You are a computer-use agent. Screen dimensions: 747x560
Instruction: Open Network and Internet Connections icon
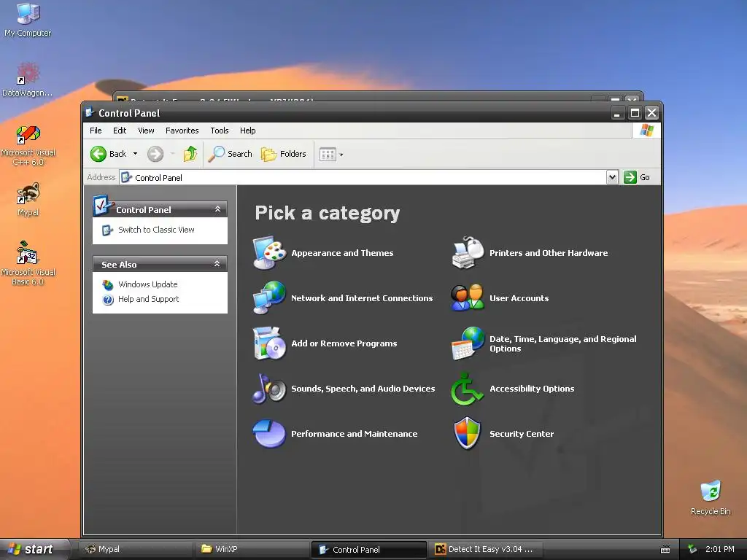click(x=269, y=298)
